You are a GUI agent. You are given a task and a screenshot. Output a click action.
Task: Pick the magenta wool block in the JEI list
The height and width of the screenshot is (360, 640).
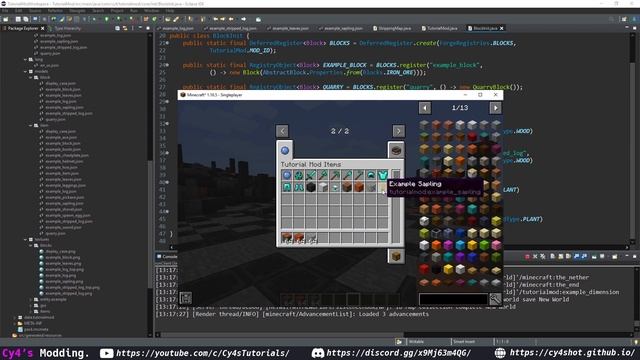coord(448,245)
